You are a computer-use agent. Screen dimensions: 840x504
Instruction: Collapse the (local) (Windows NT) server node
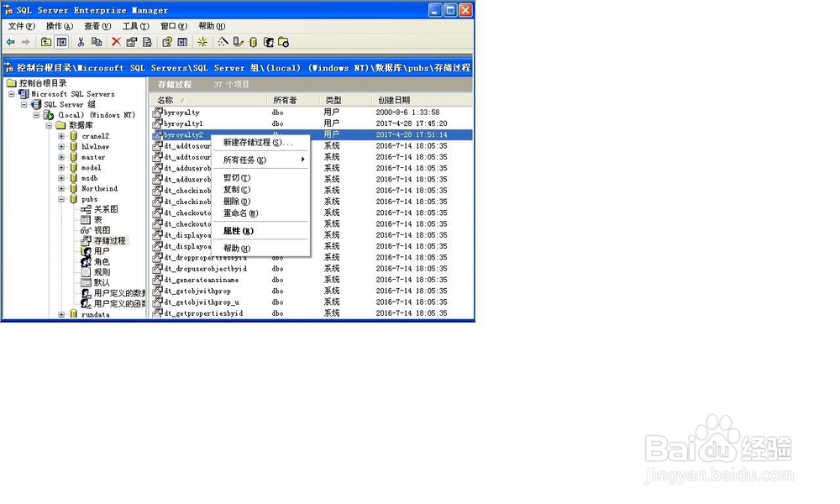click(x=36, y=115)
